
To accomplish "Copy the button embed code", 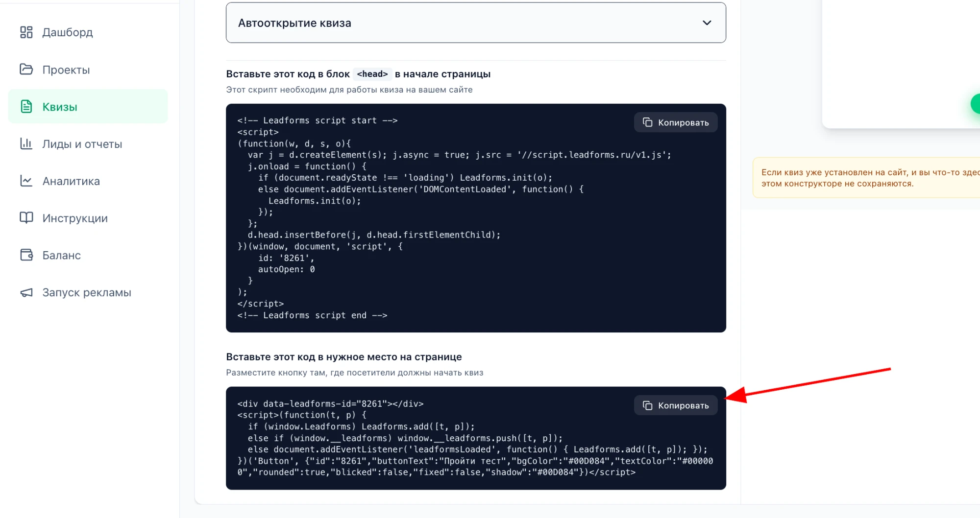I will pos(676,405).
